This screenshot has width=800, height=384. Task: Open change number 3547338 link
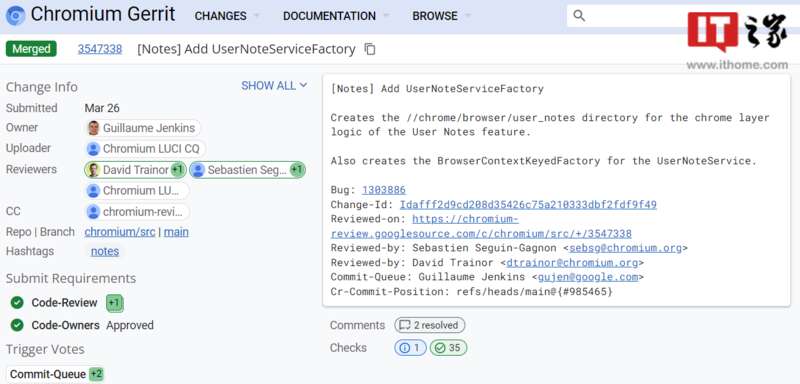(100, 49)
